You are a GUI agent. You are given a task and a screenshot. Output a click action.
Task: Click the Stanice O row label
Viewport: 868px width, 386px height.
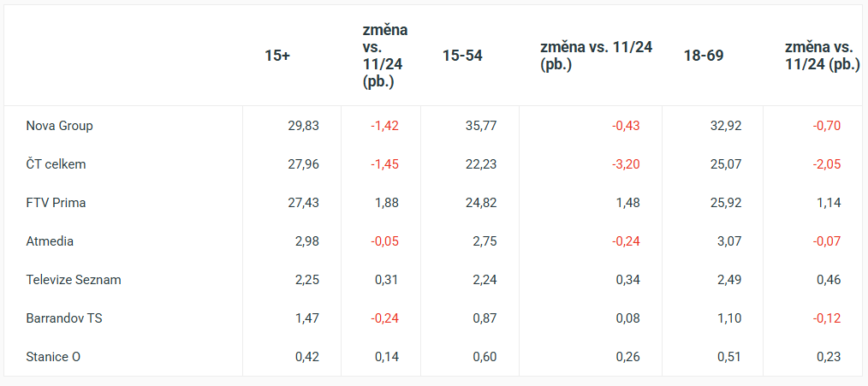(x=53, y=357)
